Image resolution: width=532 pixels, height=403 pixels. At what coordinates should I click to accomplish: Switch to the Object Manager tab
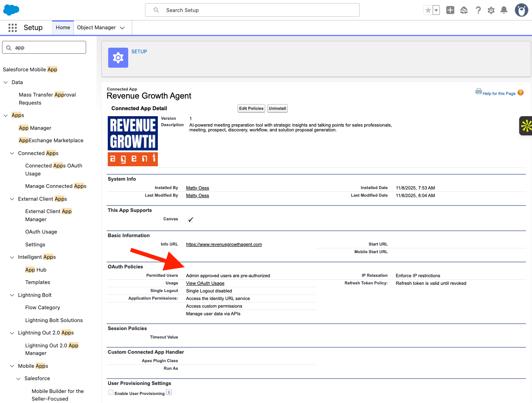[96, 27]
